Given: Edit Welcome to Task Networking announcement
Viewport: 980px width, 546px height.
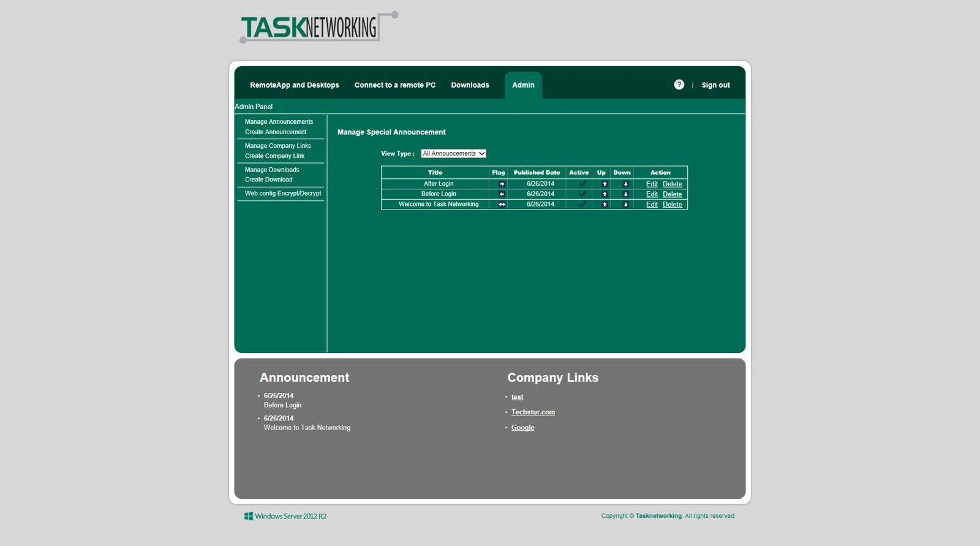Looking at the screenshot, I should (x=652, y=205).
